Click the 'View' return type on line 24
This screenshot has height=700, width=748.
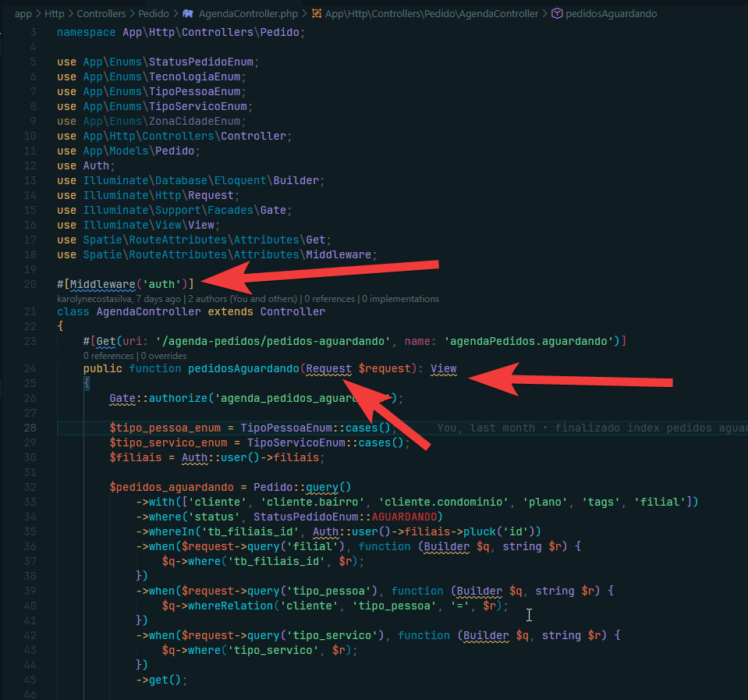pos(443,368)
